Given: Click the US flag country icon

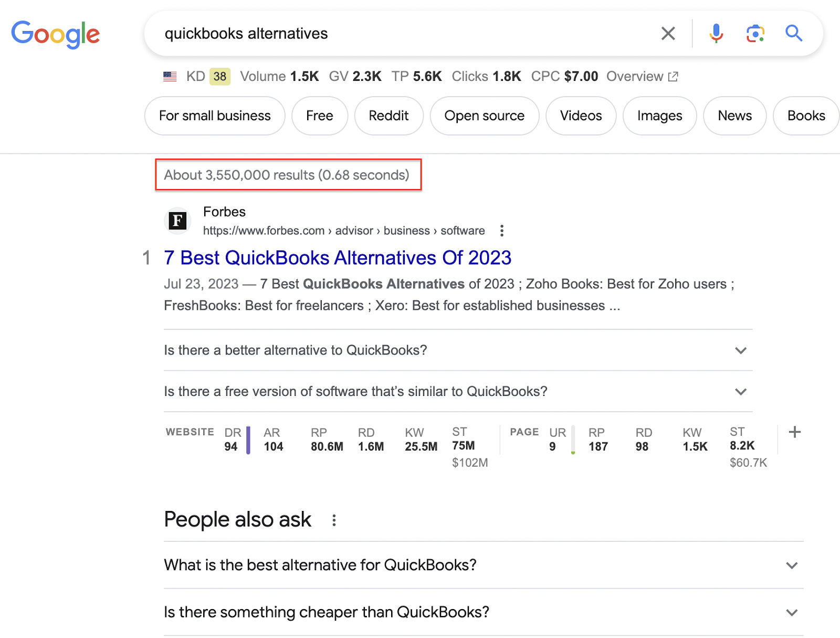Looking at the screenshot, I should (170, 77).
